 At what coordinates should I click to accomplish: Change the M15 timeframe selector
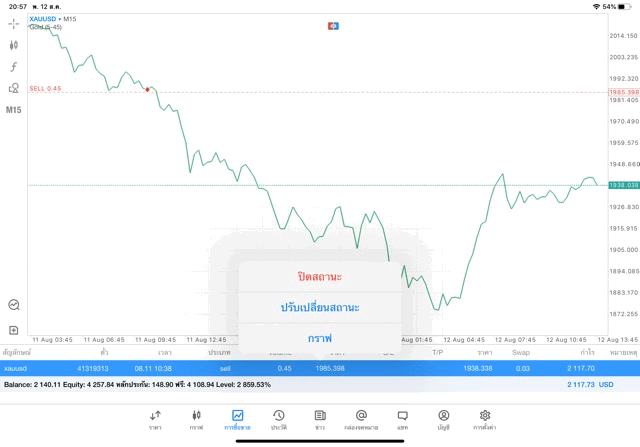(14, 110)
